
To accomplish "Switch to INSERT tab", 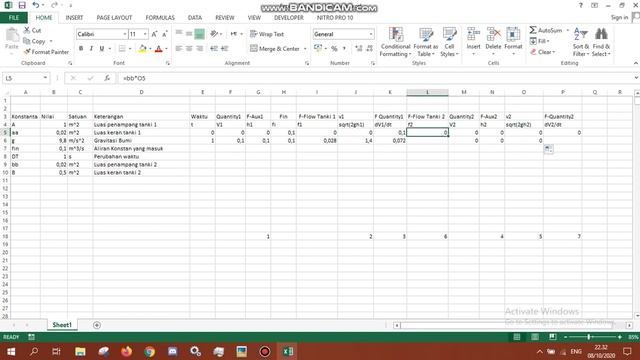I will click(x=74, y=18).
